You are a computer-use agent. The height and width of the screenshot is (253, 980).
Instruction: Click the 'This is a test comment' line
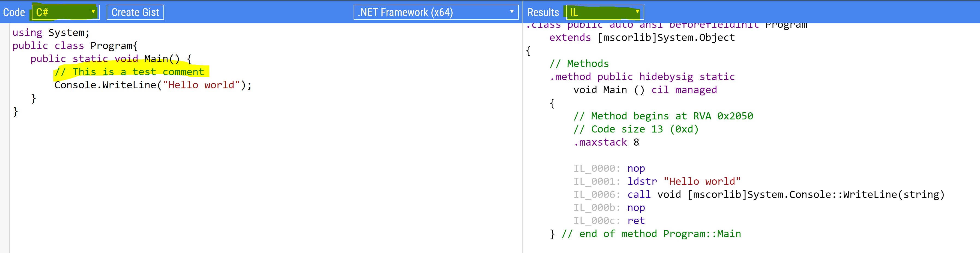click(x=129, y=72)
